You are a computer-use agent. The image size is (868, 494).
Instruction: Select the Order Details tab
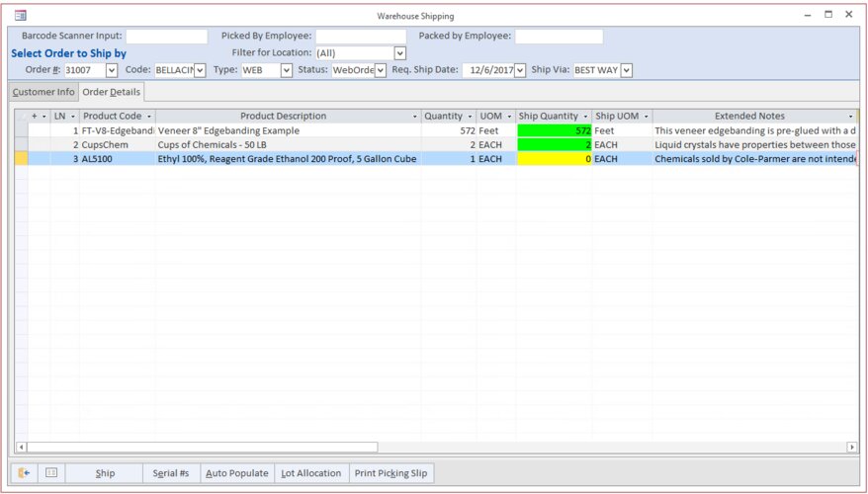point(112,92)
